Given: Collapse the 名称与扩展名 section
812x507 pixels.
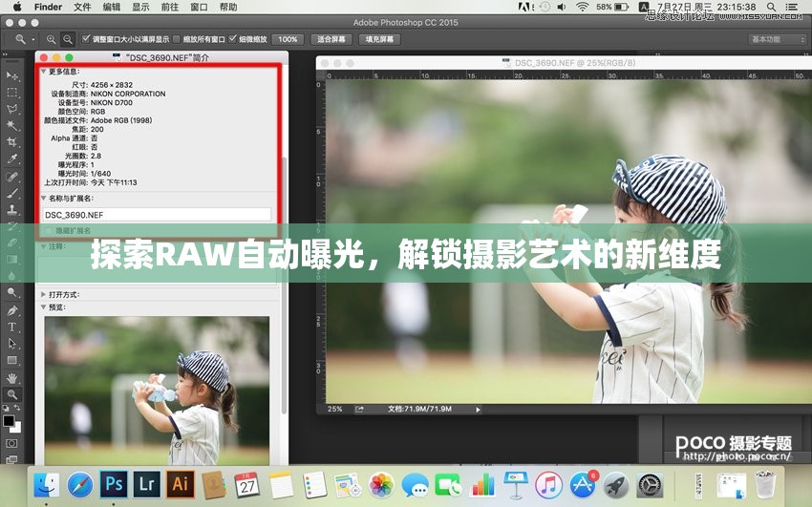Looking at the screenshot, I should pyautogui.click(x=44, y=199).
